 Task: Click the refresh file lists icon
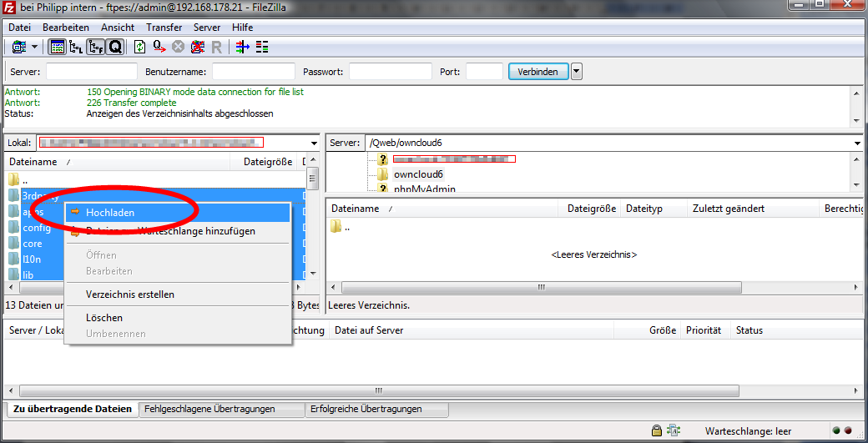tap(140, 47)
